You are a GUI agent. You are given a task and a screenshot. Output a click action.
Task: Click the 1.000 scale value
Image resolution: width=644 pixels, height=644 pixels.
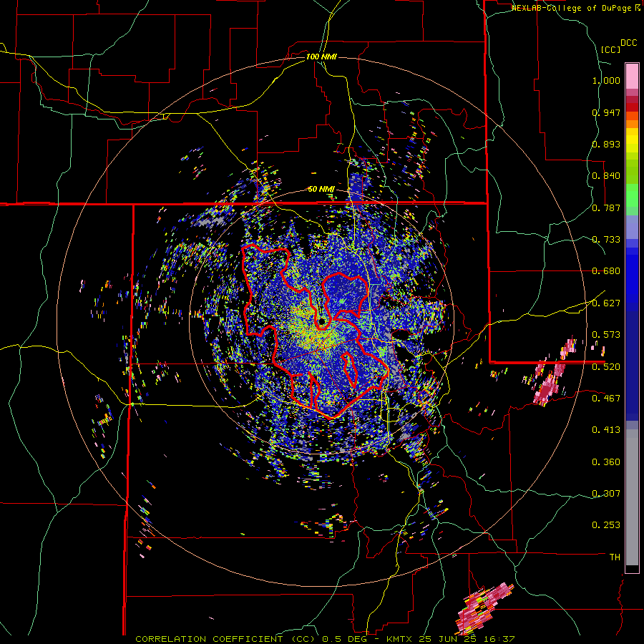606,80
